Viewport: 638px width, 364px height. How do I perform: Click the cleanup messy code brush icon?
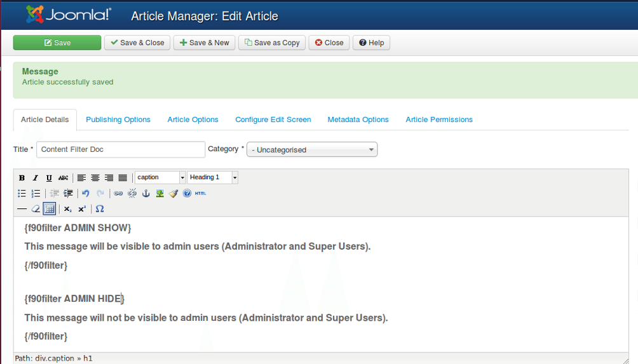pyautogui.click(x=173, y=194)
